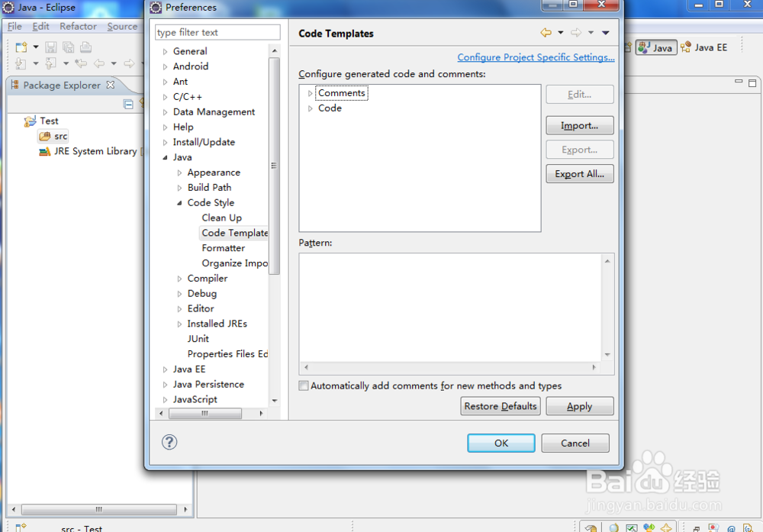763x532 pixels.
Task: Open Next Annotation dropdown arrow
Action: [x=36, y=63]
